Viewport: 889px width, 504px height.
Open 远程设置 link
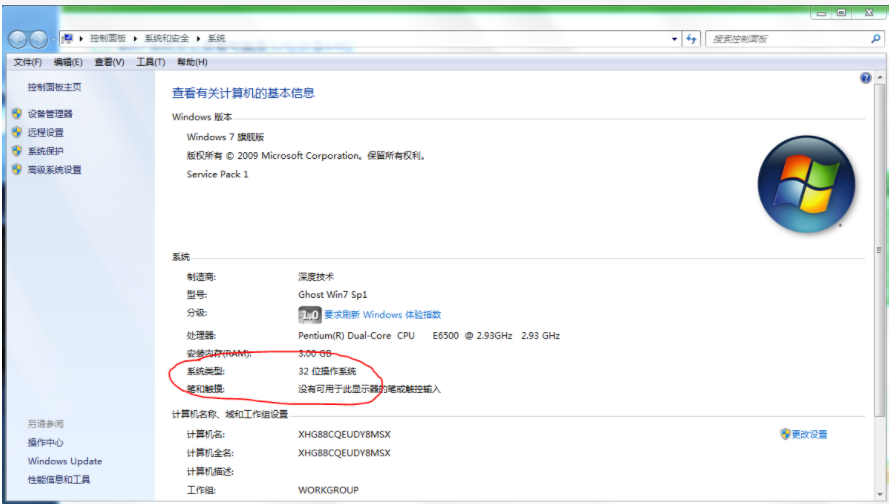[46, 132]
